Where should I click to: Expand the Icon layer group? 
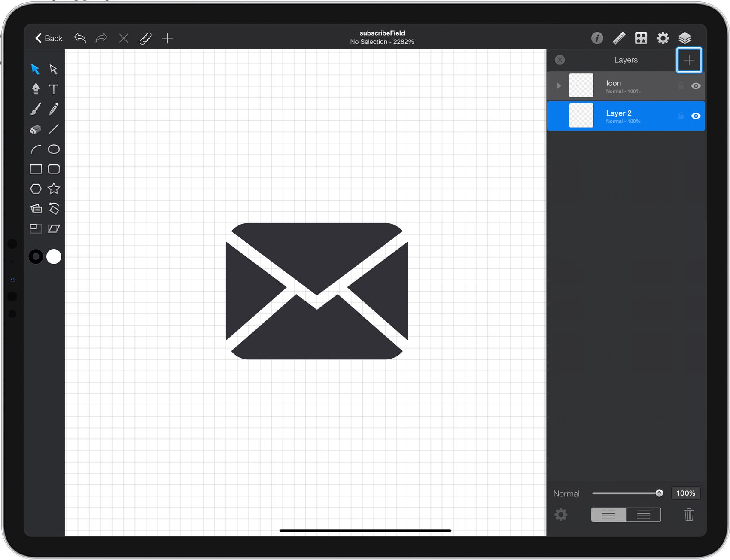(559, 86)
